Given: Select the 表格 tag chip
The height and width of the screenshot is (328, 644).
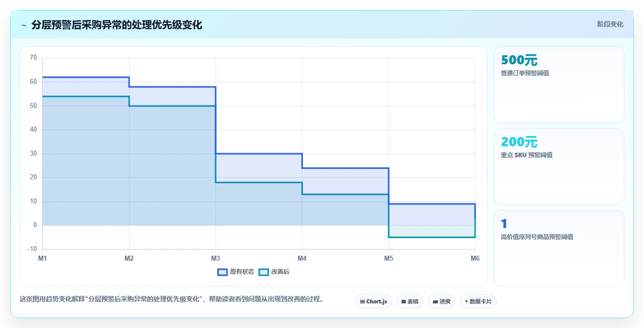Looking at the screenshot, I should (410, 301).
